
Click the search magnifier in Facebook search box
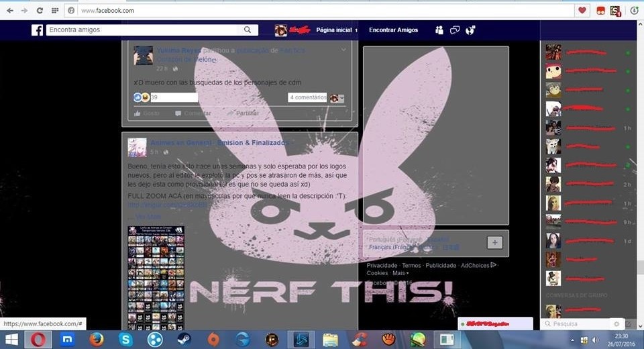(x=248, y=30)
